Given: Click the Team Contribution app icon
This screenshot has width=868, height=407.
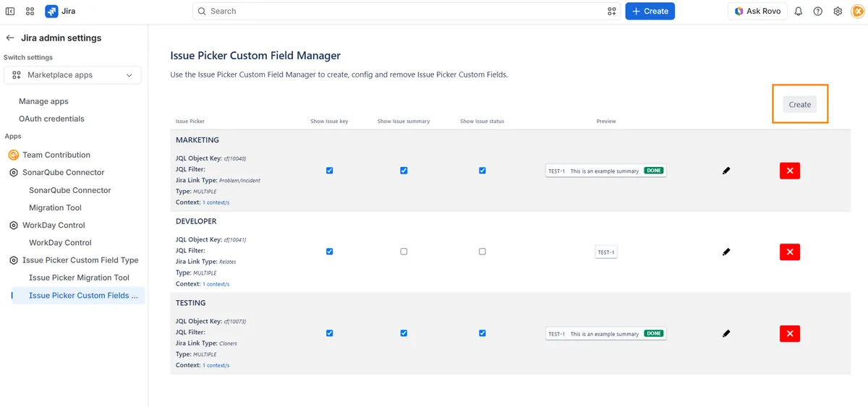Looking at the screenshot, I should [13, 155].
